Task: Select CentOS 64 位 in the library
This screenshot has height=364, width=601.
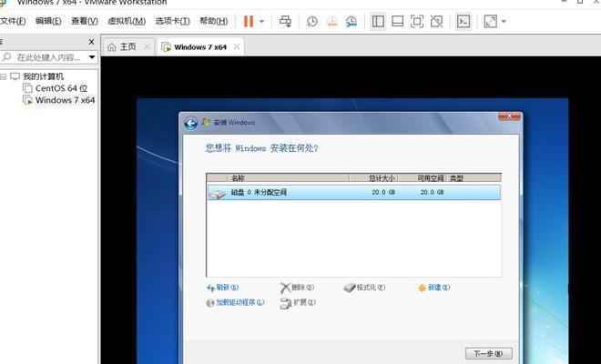Action: click(61, 88)
